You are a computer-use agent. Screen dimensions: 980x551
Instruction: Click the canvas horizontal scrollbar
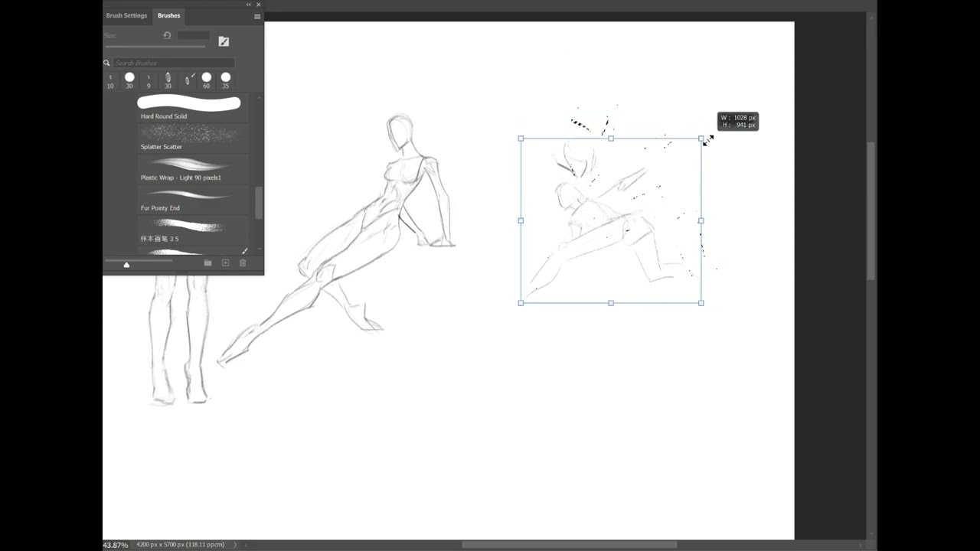pyautogui.click(x=569, y=545)
